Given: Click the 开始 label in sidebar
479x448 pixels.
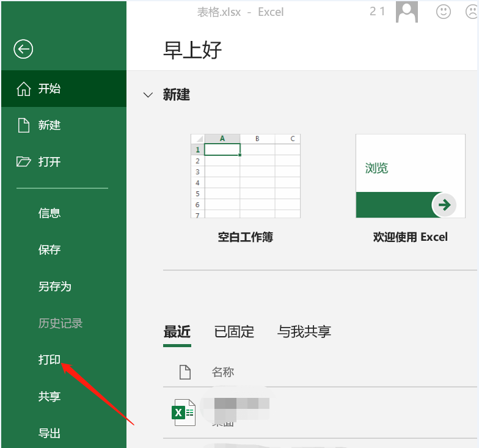Looking at the screenshot, I should click(49, 89).
